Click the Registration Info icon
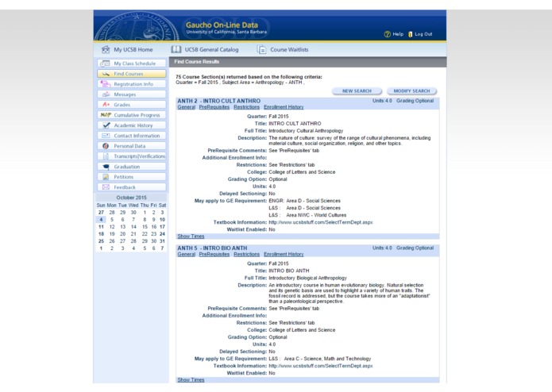Image resolution: width=552 pixels, height=392 pixels. 106,84
